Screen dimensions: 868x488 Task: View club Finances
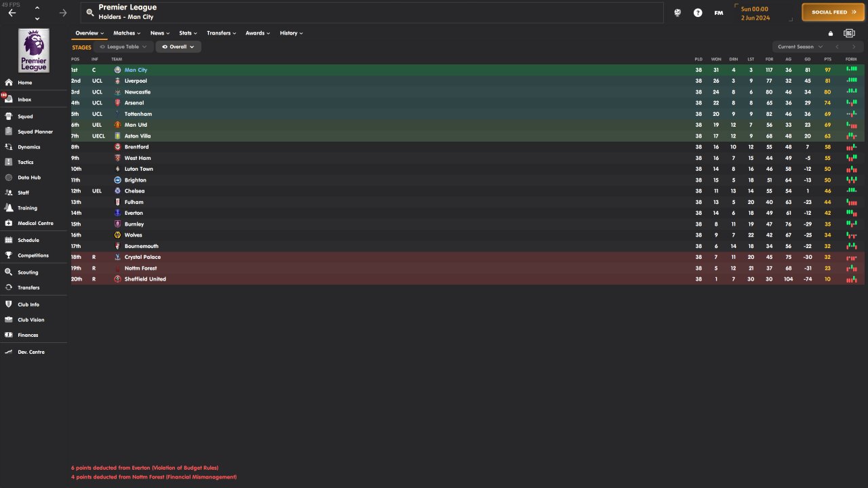tap(28, 335)
